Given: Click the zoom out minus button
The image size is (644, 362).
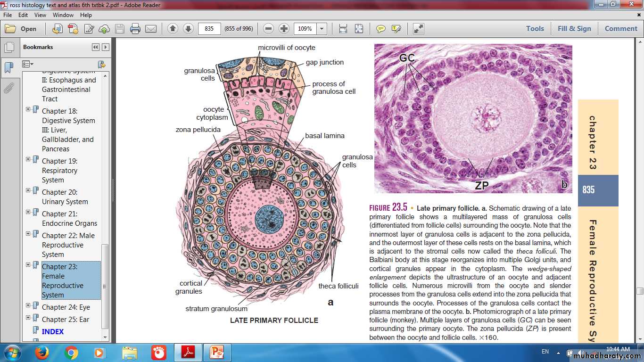Looking at the screenshot, I should (268, 29).
